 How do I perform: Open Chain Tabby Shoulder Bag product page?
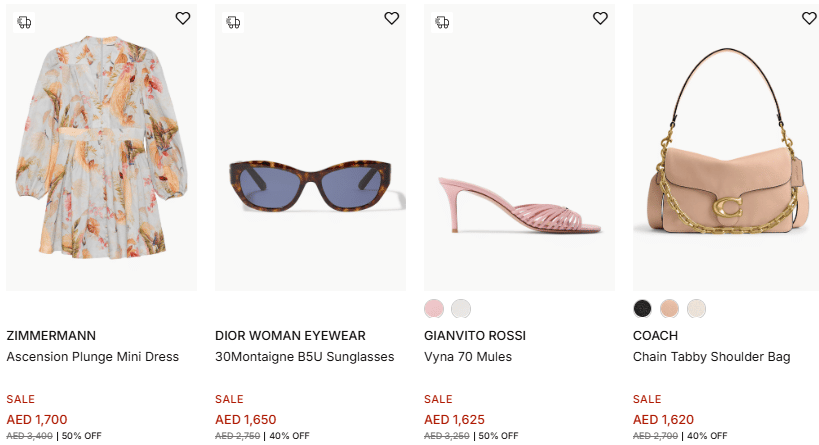point(712,357)
